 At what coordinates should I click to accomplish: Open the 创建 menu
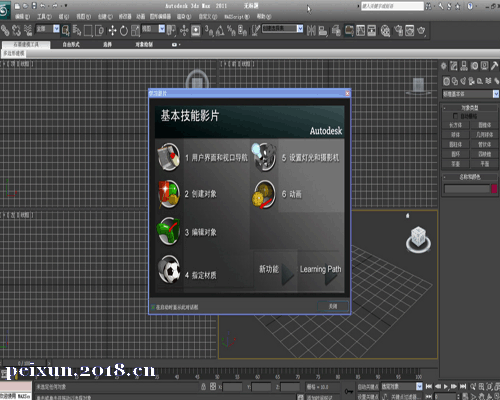tap(105, 16)
